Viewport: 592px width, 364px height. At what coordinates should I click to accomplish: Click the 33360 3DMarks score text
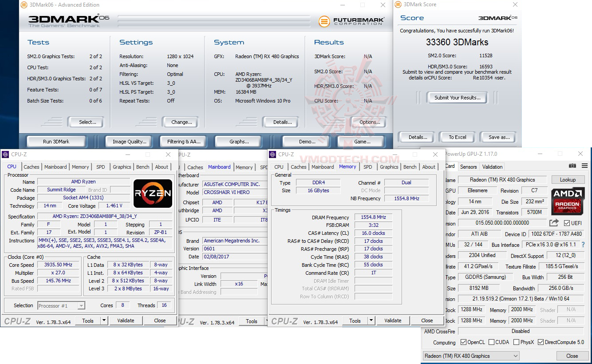click(457, 42)
